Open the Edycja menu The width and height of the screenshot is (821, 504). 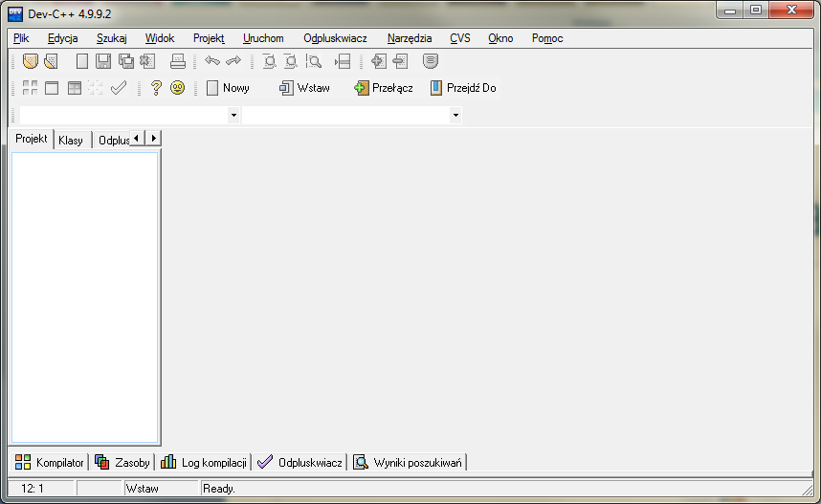point(63,38)
